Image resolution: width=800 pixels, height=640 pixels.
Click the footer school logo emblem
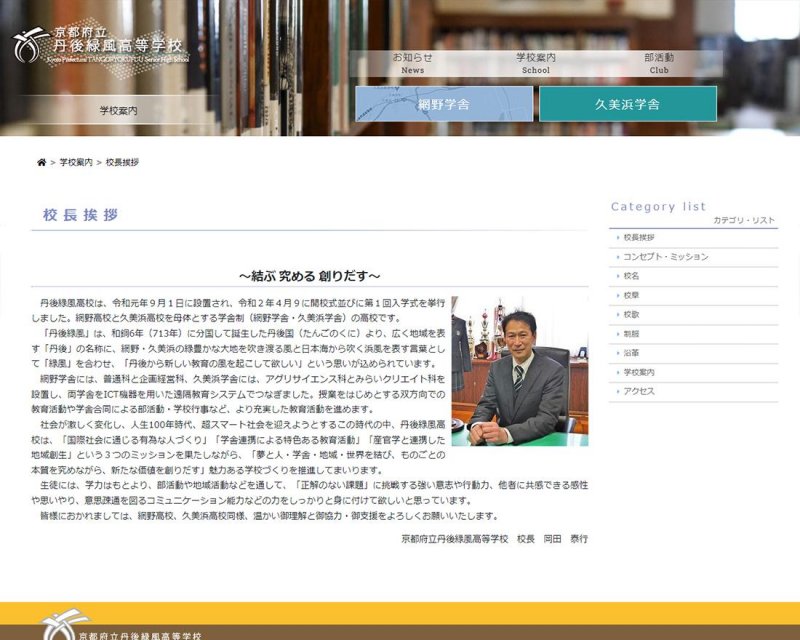click(x=62, y=627)
